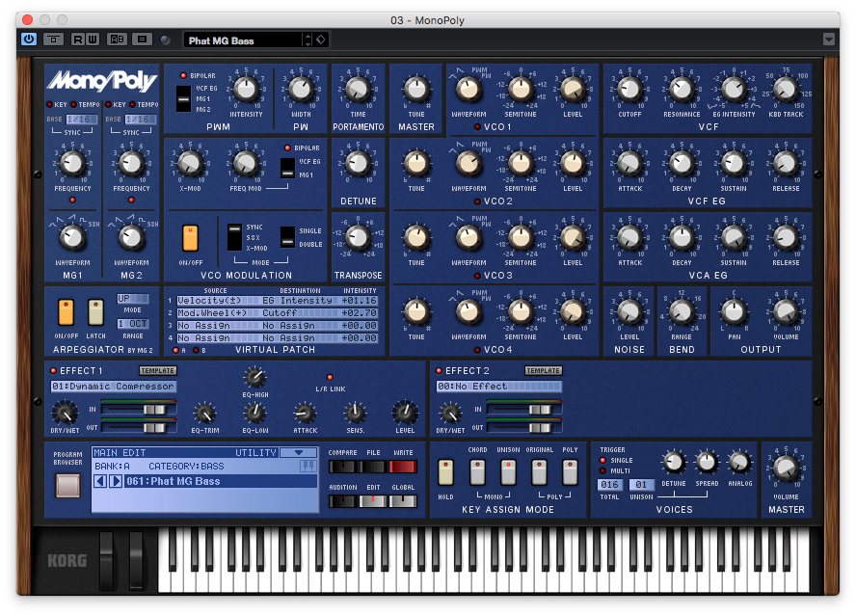
Task: Click the Output pan knob
Action: click(x=734, y=311)
